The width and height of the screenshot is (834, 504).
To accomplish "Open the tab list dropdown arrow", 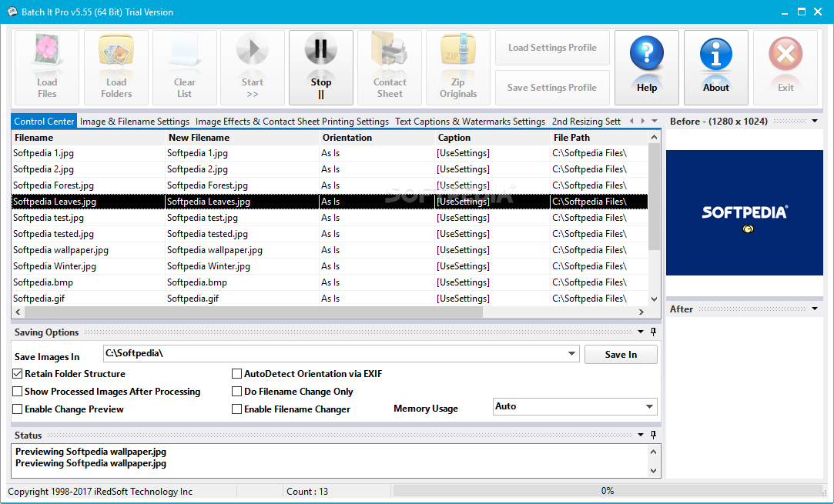I will [655, 122].
